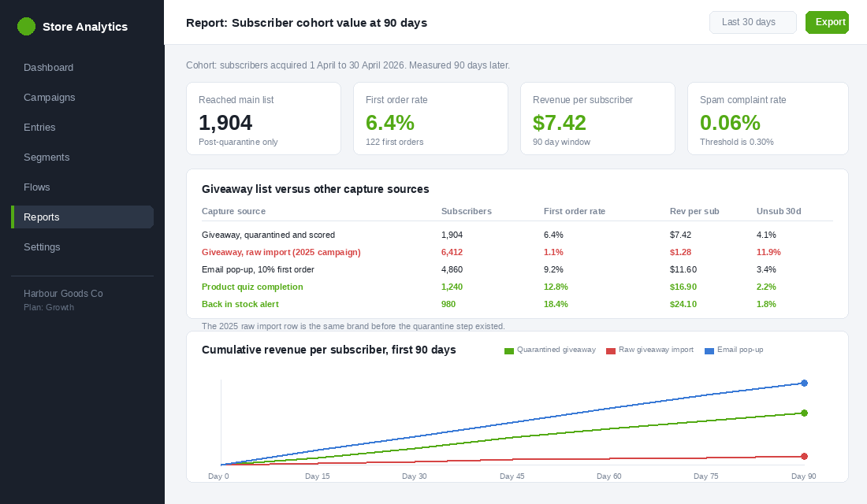The image size is (867, 504).
Task: Click the report title in header
Action: [x=307, y=23]
